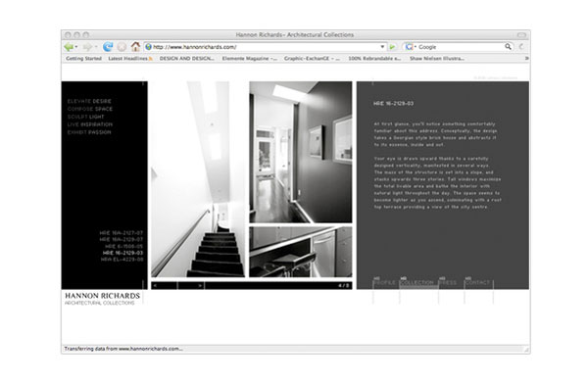
Task: Click the forward arrow navigation button
Action: (87, 47)
